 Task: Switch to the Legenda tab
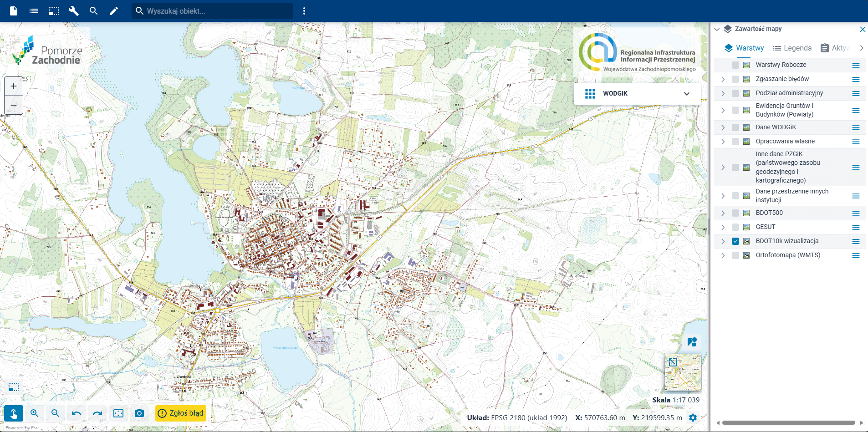(x=792, y=48)
